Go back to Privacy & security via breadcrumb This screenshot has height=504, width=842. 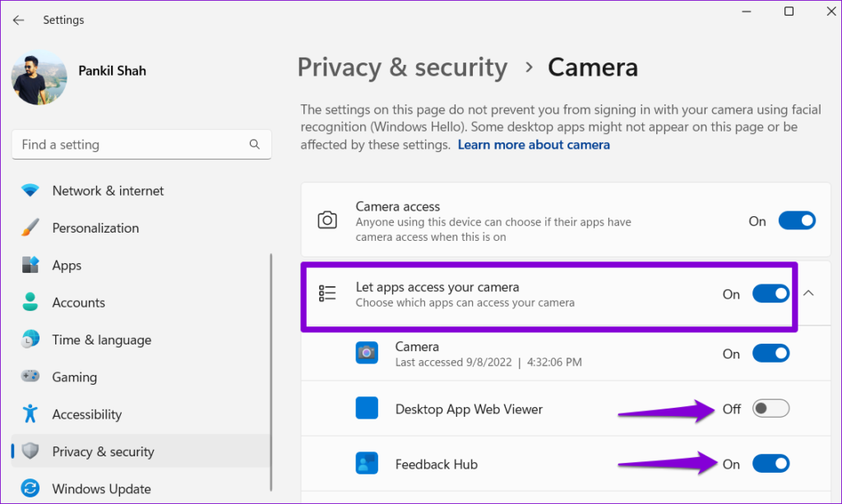pos(402,67)
